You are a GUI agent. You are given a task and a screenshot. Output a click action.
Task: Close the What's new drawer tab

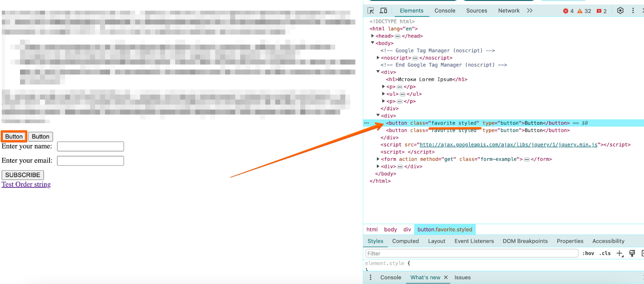tap(446, 277)
